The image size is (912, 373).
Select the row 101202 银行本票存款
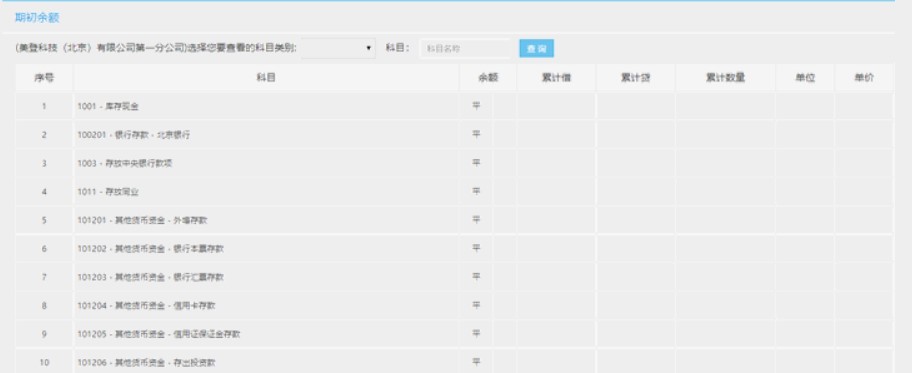click(455, 249)
